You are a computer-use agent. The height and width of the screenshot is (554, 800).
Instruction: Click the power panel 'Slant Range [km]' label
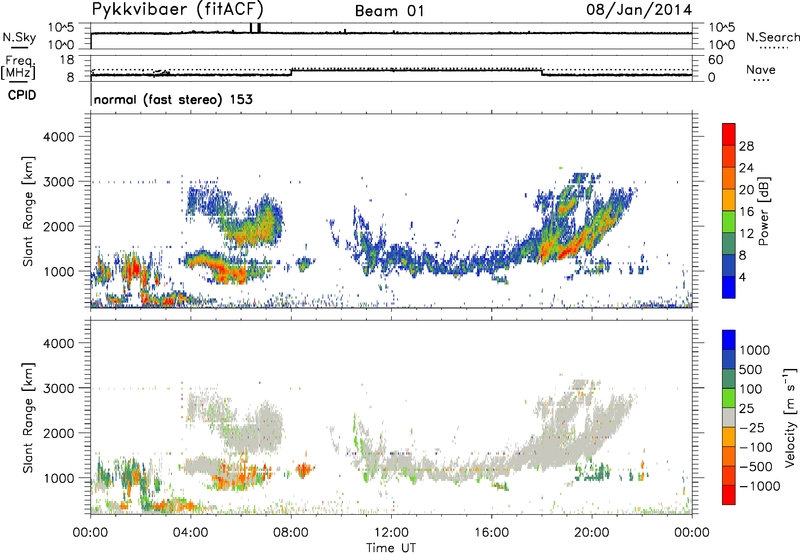click(x=28, y=211)
